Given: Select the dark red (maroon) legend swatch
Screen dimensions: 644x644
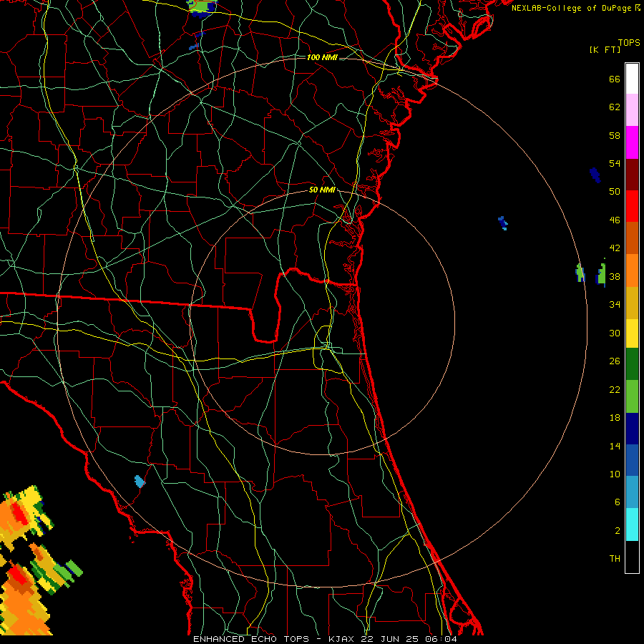Looking at the screenshot, I should click(632, 175).
